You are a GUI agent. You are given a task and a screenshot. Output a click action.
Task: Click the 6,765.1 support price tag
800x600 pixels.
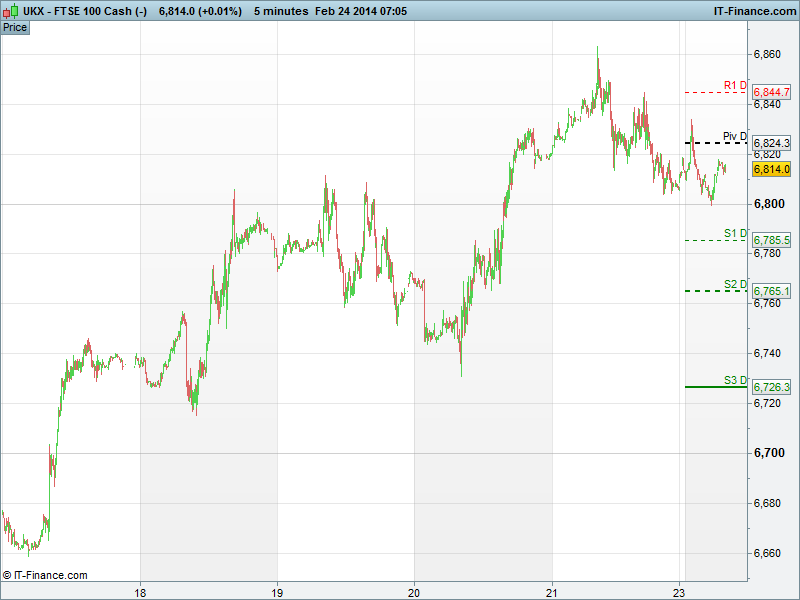772,291
